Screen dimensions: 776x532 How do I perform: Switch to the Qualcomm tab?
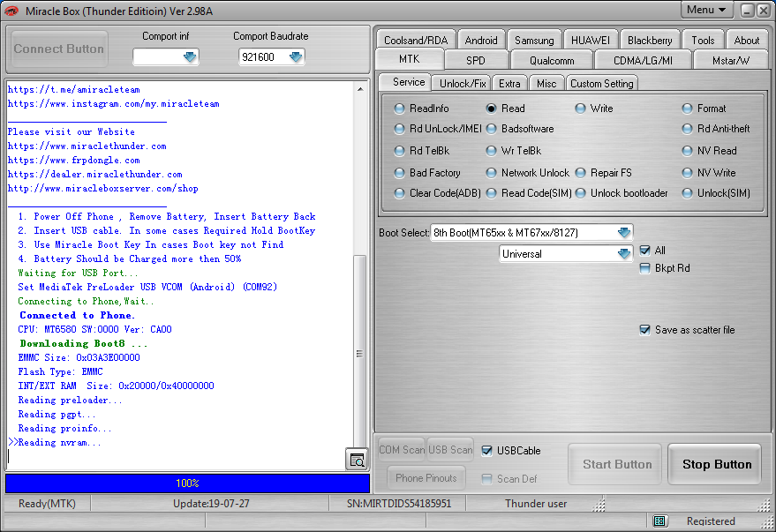(552, 60)
